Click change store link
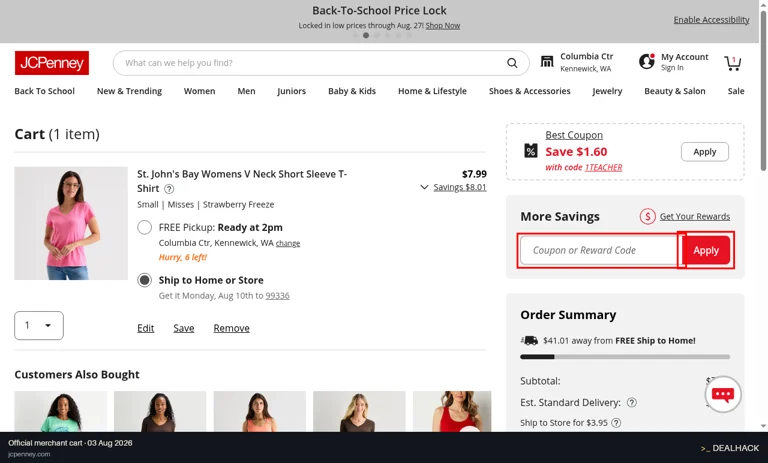The height and width of the screenshot is (463, 768). pos(288,244)
